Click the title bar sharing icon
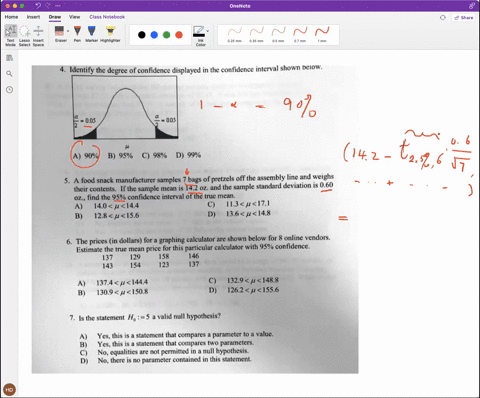This screenshot has width=480, height=398. point(472,6)
